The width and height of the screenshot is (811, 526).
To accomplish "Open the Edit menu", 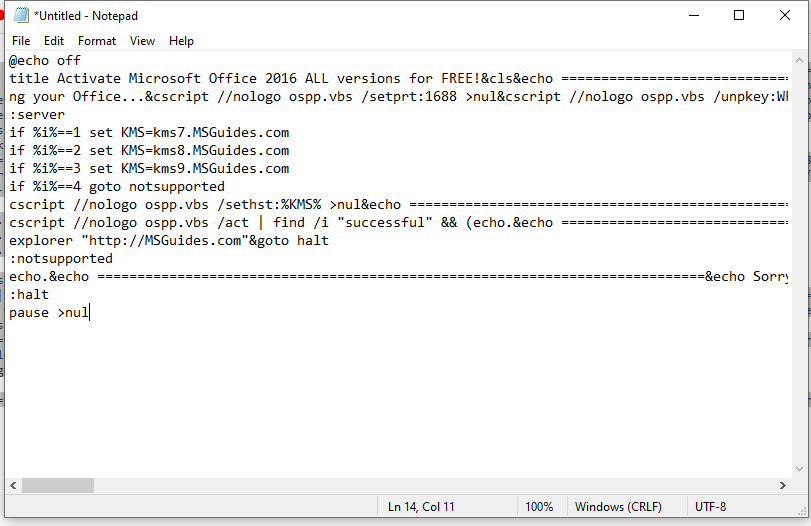I will tap(54, 41).
